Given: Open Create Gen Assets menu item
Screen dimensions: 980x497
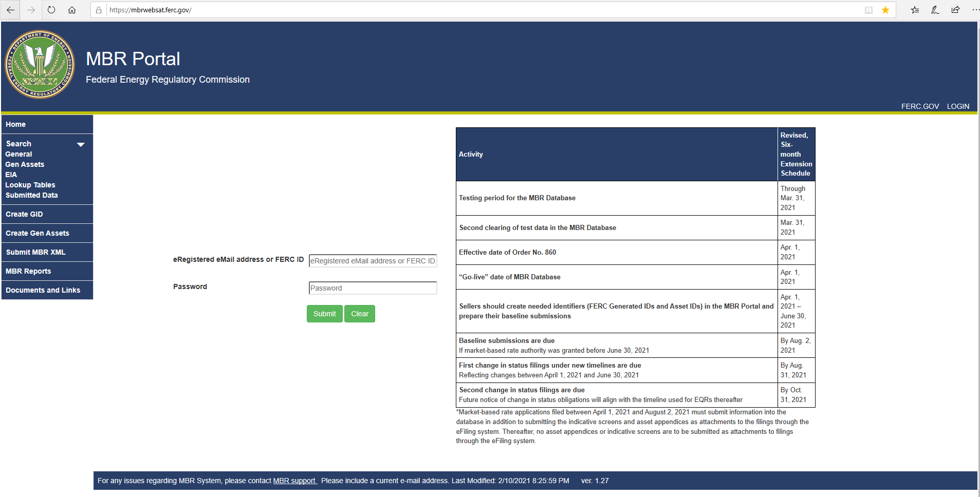Looking at the screenshot, I should coord(47,233).
